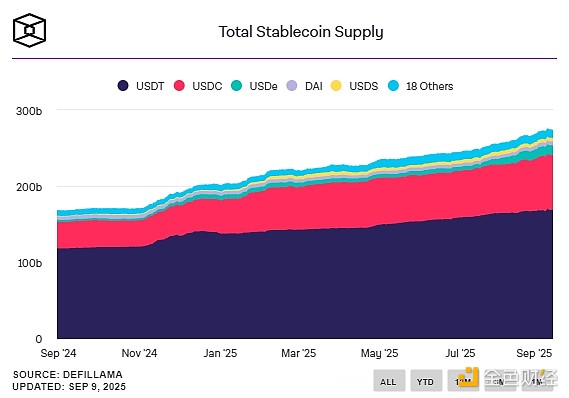
Task: Select the 1M range button at far right
Action: 537,381
